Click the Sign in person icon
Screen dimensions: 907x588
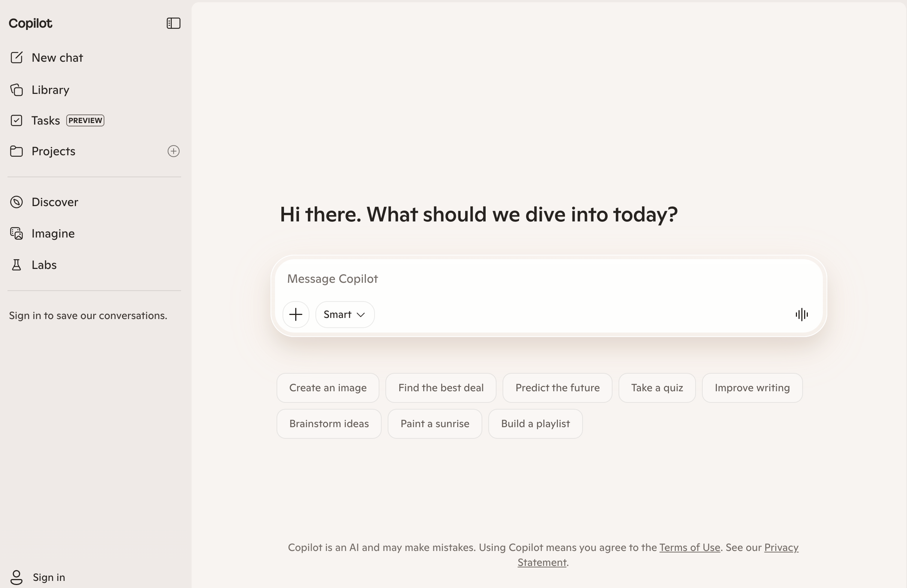(16, 577)
